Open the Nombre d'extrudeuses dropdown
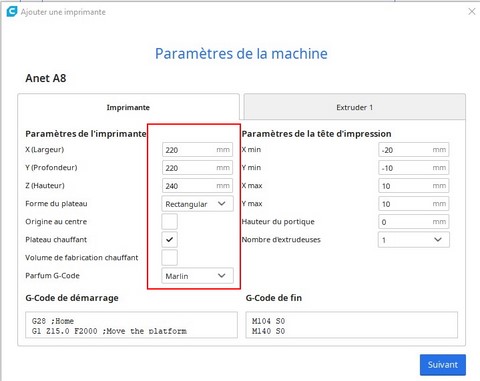The width and height of the screenshot is (480, 381). pos(414,240)
